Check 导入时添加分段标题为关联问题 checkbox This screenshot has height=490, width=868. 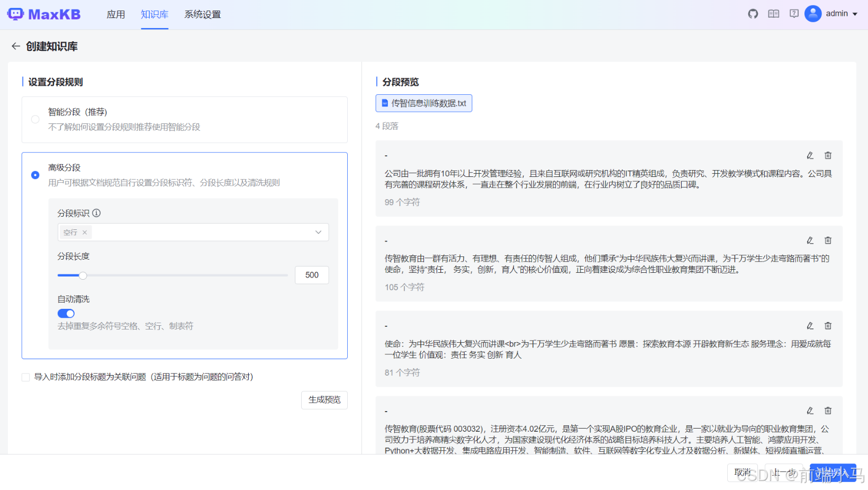tap(25, 377)
